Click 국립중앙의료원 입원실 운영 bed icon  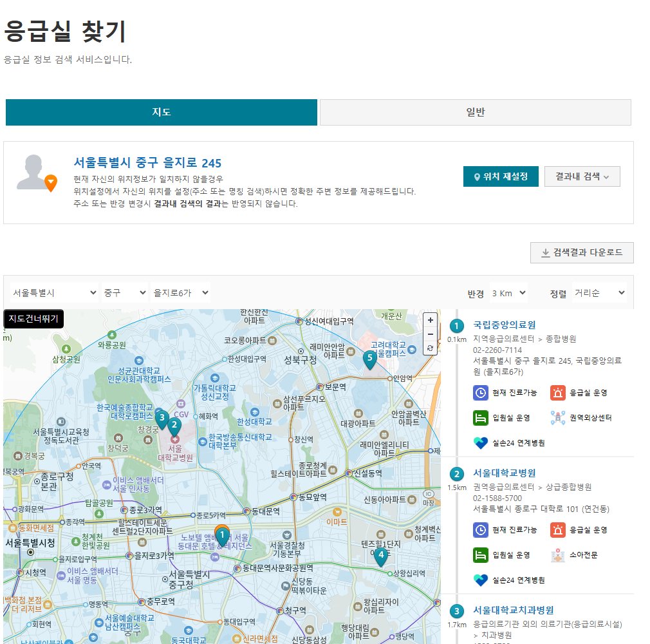[481, 418]
